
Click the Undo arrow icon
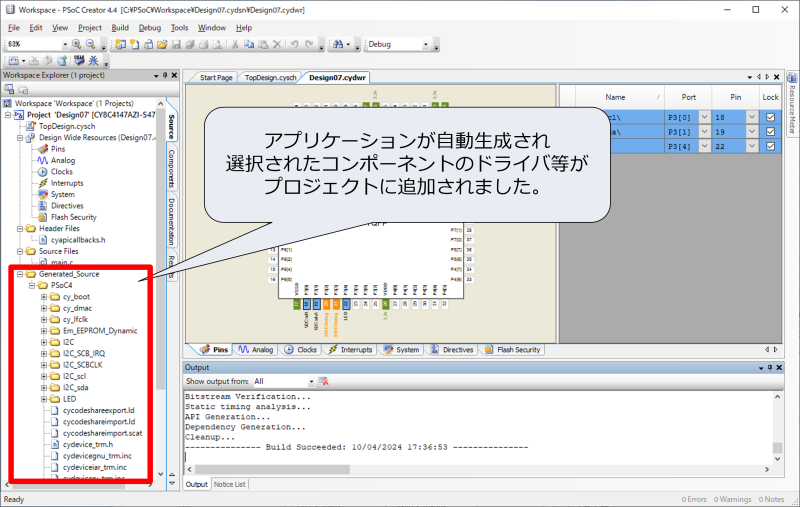[294, 44]
